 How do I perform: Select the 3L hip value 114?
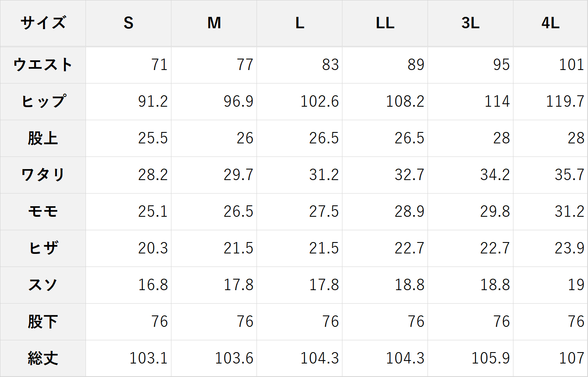(497, 102)
